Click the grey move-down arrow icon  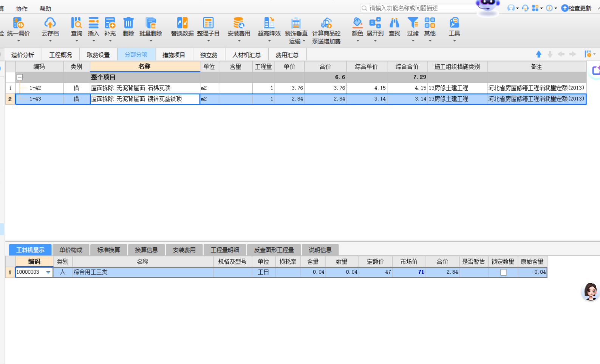click(x=550, y=54)
